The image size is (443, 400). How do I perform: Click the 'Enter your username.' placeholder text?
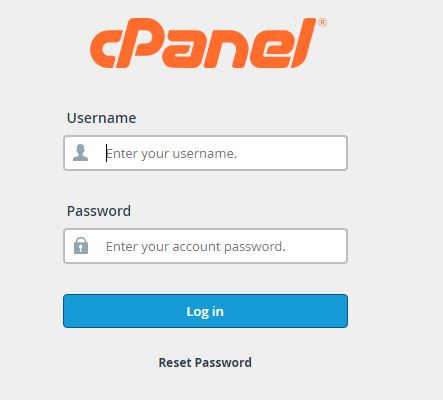pos(171,154)
